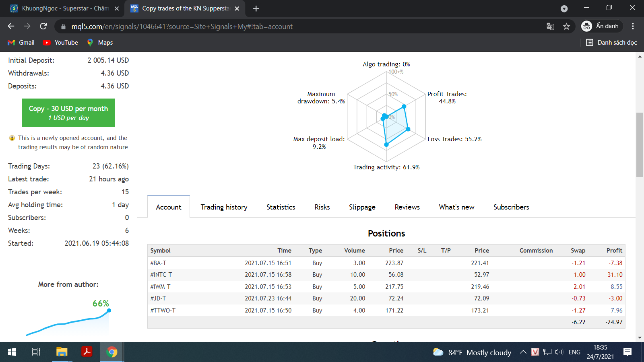Screen dimensions: 644x362
Task: Expand the Chrome tab search dropdown
Action: point(564,8)
